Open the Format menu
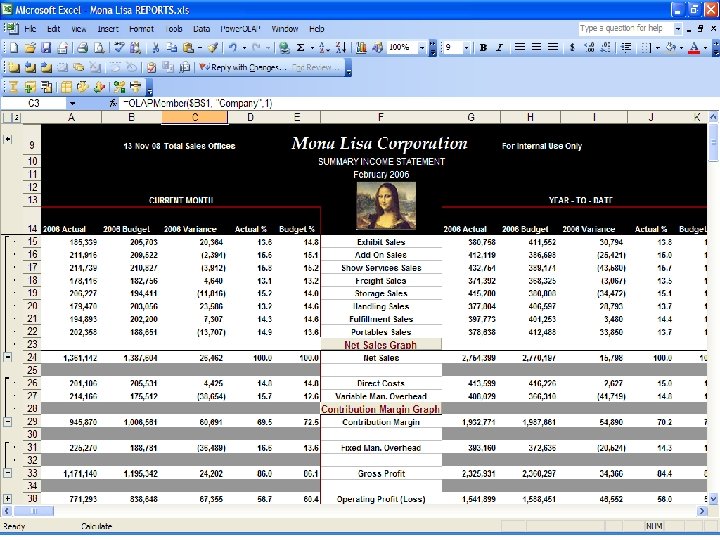 [x=141, y=28]
